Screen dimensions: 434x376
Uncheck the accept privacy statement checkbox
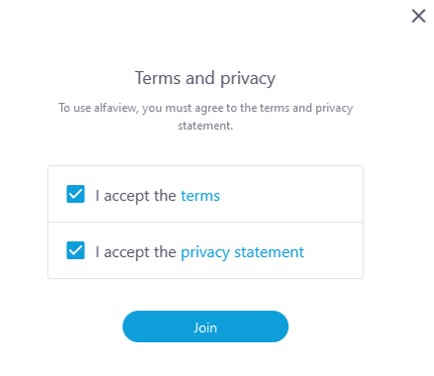point(76,250)
